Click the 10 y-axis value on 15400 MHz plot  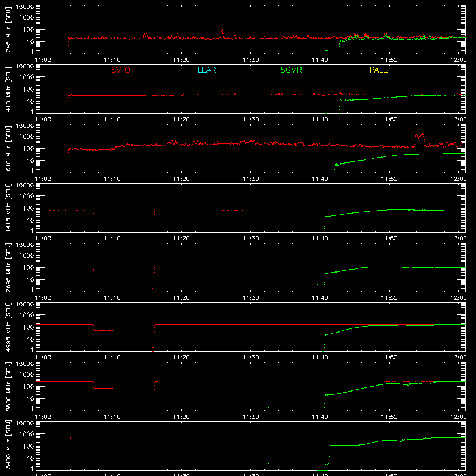(30, 458)
